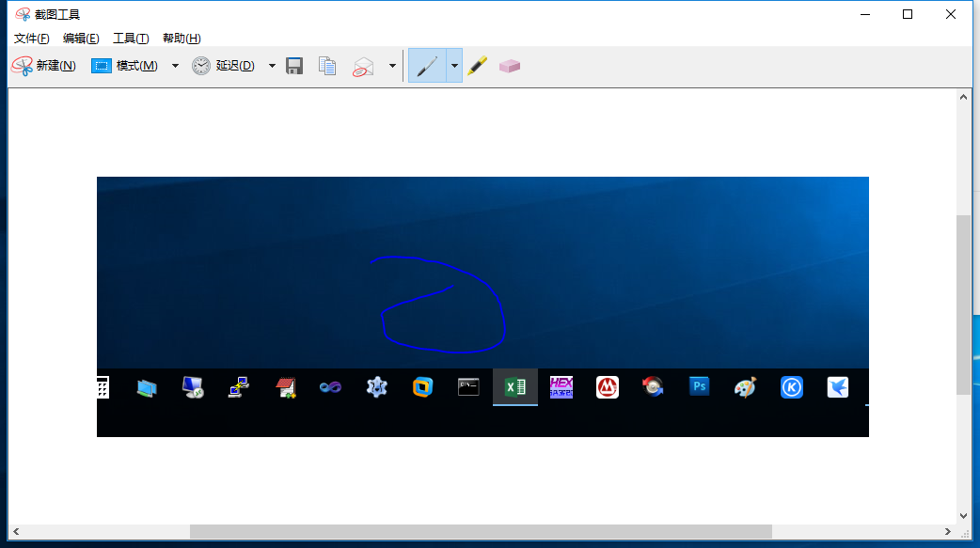Select the pink eraser tool
This screenshot has width=980, height=548.
click(x=510, y=66)
